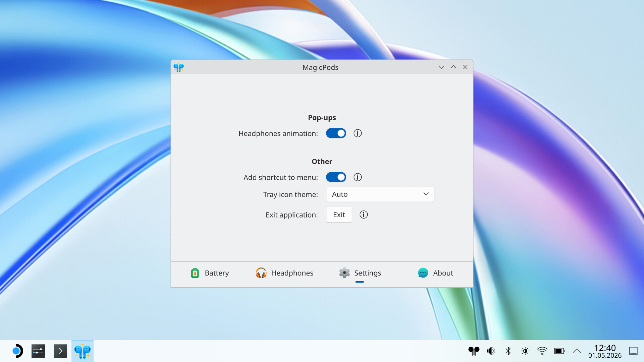Viewport: 644px width, 362px height.
Task: Open Bluetooth tray icon
Action: point(508,351)
